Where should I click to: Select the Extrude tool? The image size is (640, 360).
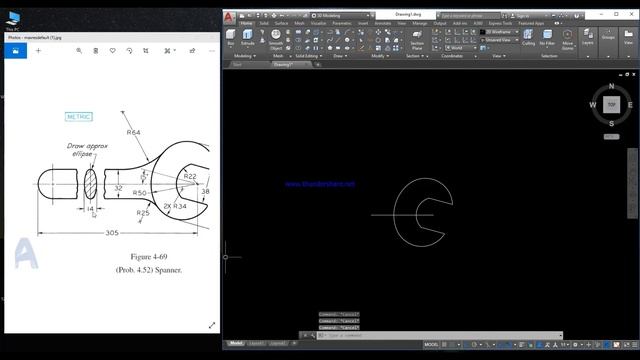tap(247, 37)
